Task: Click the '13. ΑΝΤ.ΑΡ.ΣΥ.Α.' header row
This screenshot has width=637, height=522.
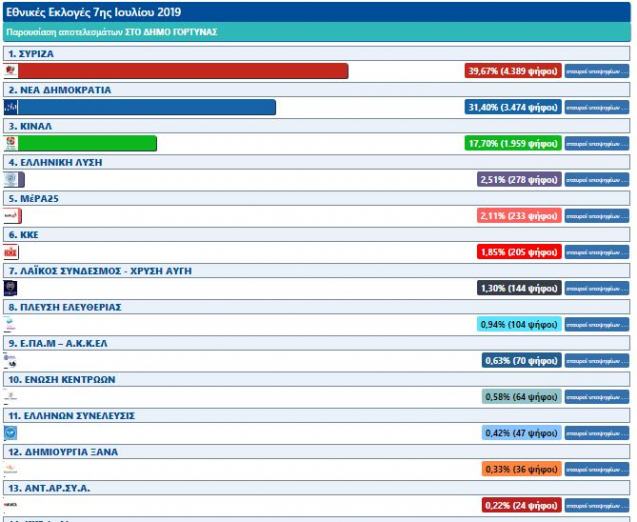Action: coord(316,488)
